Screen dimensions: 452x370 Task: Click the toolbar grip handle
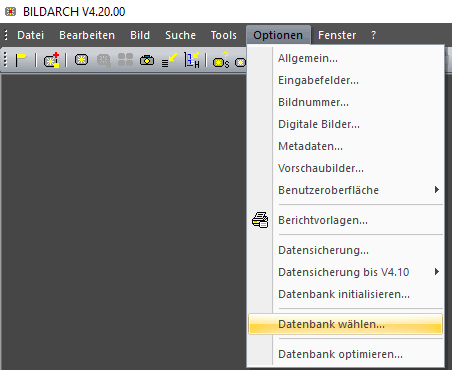pos(5,60)
